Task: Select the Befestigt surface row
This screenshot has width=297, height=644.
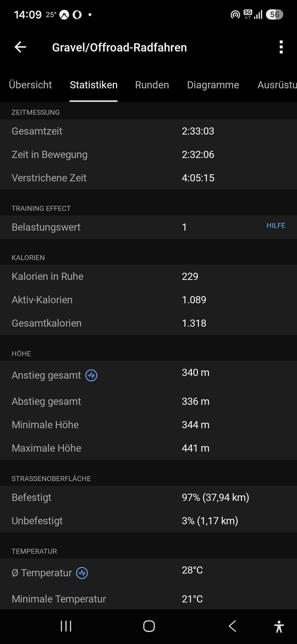Action: [148, 497]
